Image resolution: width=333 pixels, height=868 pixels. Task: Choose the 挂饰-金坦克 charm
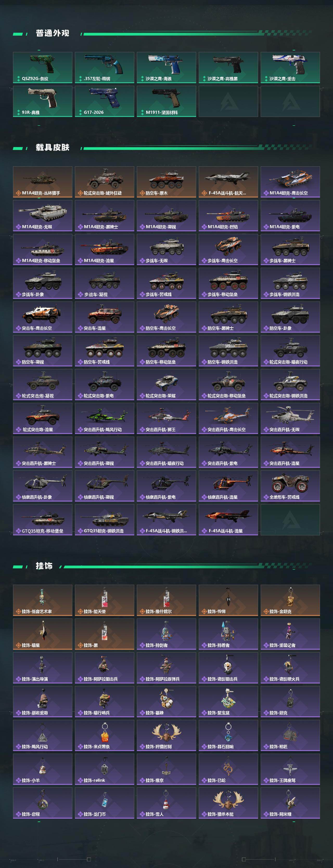click(x=290, y=600)
